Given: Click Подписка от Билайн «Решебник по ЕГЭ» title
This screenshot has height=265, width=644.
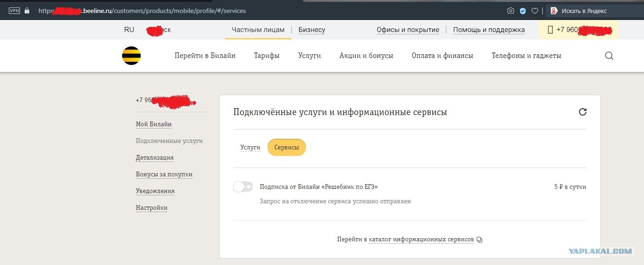Looking at the screenshot, I should (319, 187).
